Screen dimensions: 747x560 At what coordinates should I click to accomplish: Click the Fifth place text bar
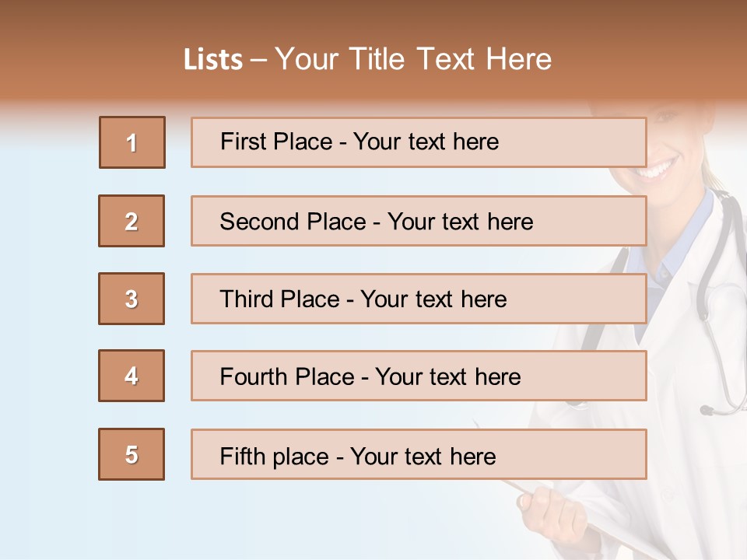pyautogui.click(x=419, y=454)
